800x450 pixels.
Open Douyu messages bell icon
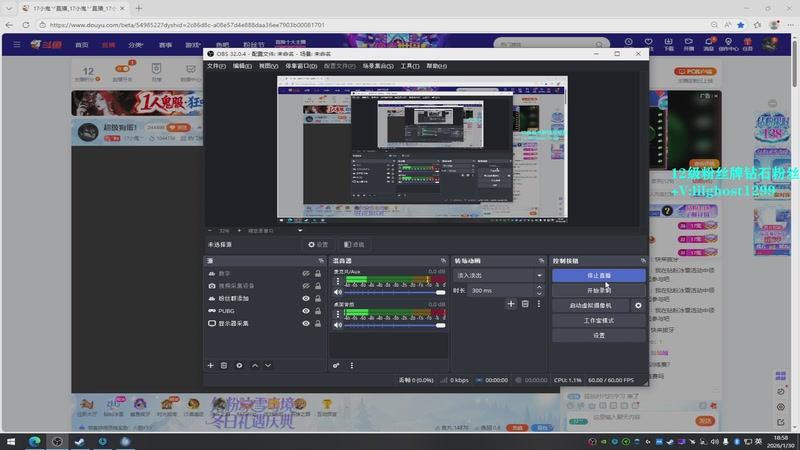click(709, 44)
